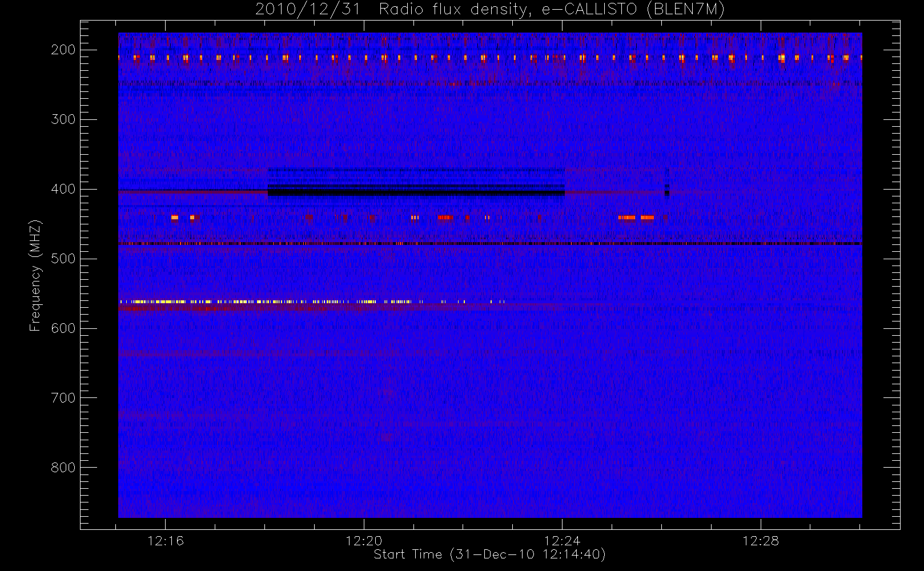The width and height of the screenshot is (924, 571).
Task: Click the black band near 400 MHz
Action: pos(416,193)
